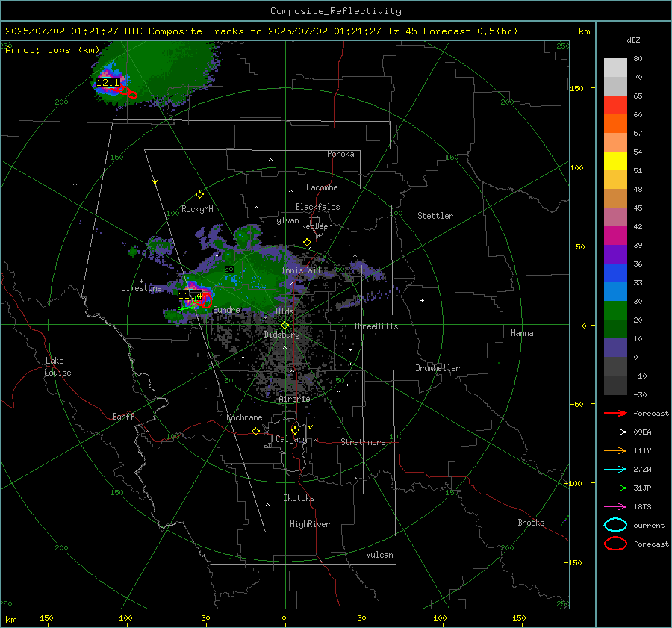Screen dimensions: 672x628
Task: Click the Sundre town label
Action: click(x=226, y=309)
